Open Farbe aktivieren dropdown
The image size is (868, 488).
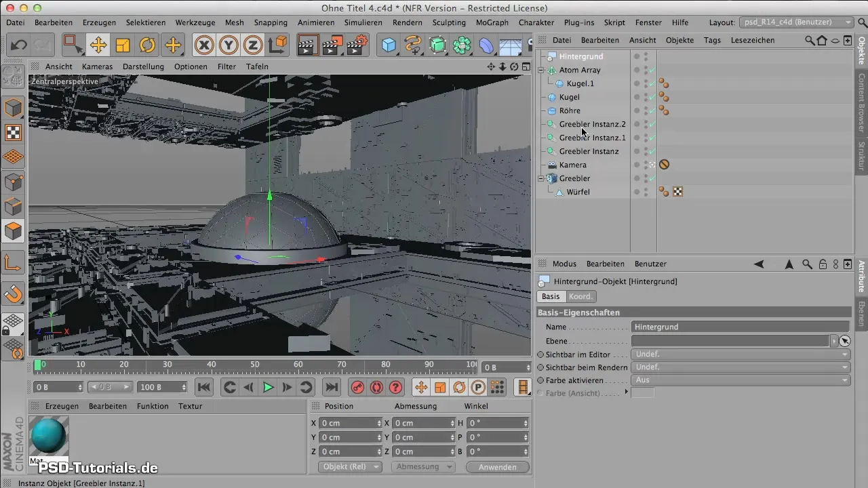tap(741, 380)
